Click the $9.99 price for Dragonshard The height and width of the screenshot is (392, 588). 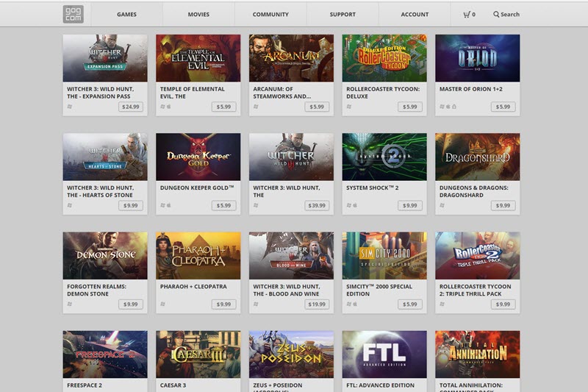[503, 206]
